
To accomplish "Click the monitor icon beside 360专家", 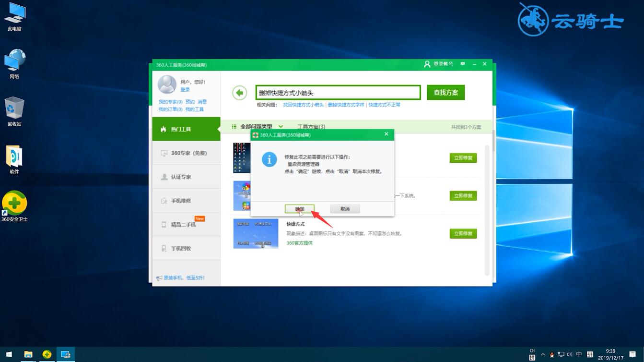I will tap(164, 153).
